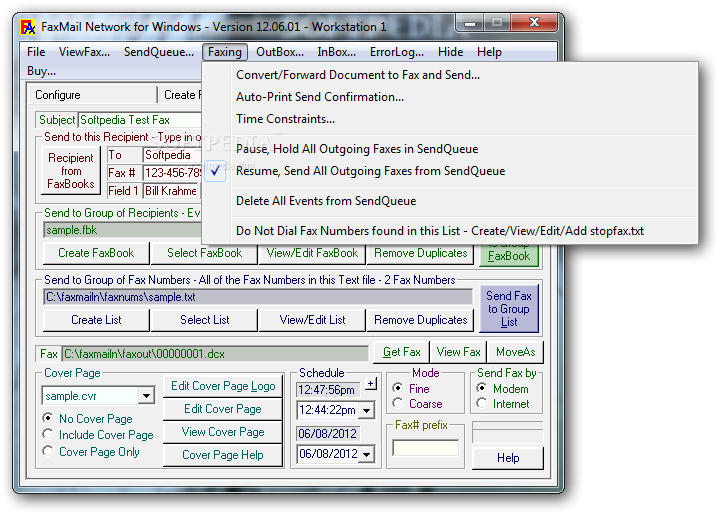
Task: Open the File menu
Action: [x=36, y=52]
